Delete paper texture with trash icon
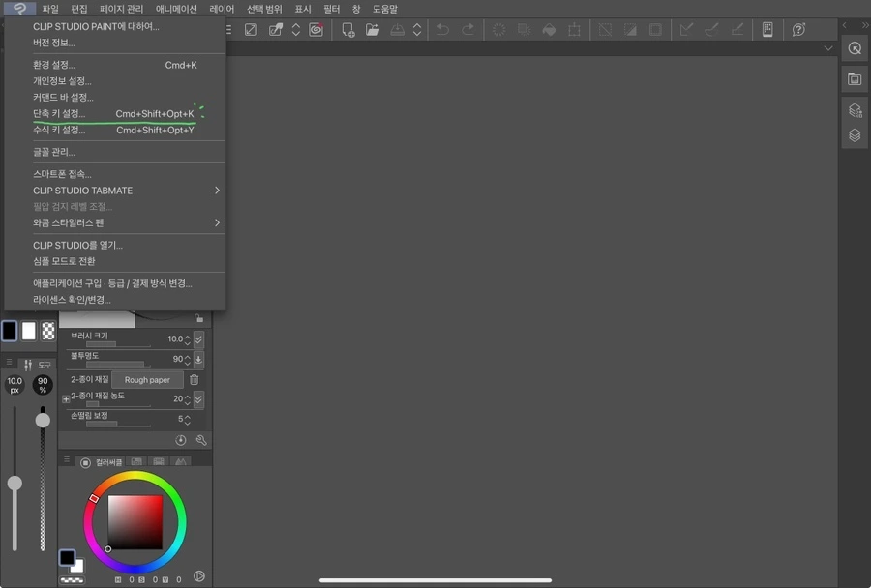This screenshot has height=588, width=871. 194,380
